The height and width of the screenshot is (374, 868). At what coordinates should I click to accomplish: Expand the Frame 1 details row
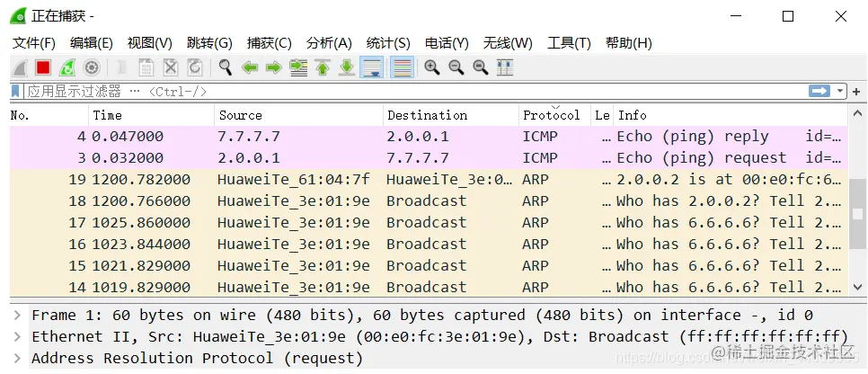coord(18,316)
